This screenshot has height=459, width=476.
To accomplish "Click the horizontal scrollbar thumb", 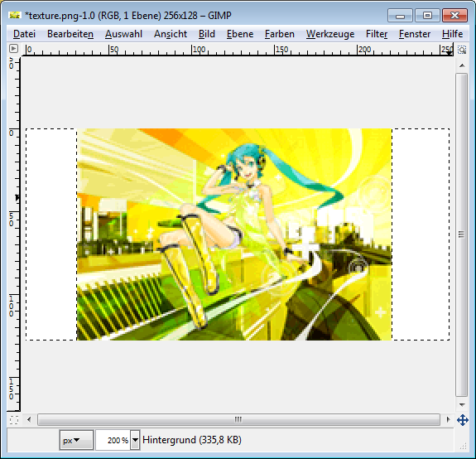I will click(x=238, y=419).
